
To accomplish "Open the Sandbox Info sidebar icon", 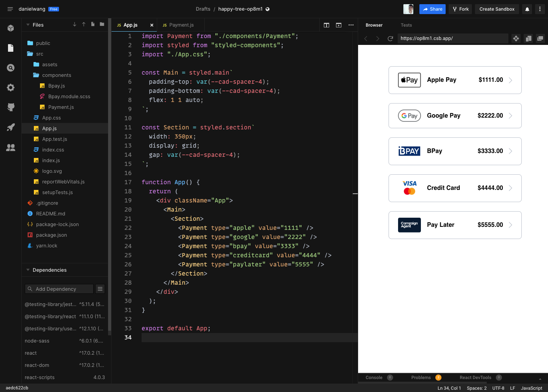I will pyautogui.click(x=11, y=28).
